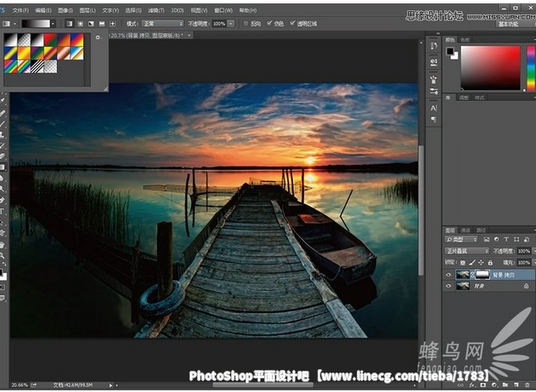This screenshot has width=536, height=392.
Task: Filter layers by adjustment layer icon
Action: (x=496, y=239)
